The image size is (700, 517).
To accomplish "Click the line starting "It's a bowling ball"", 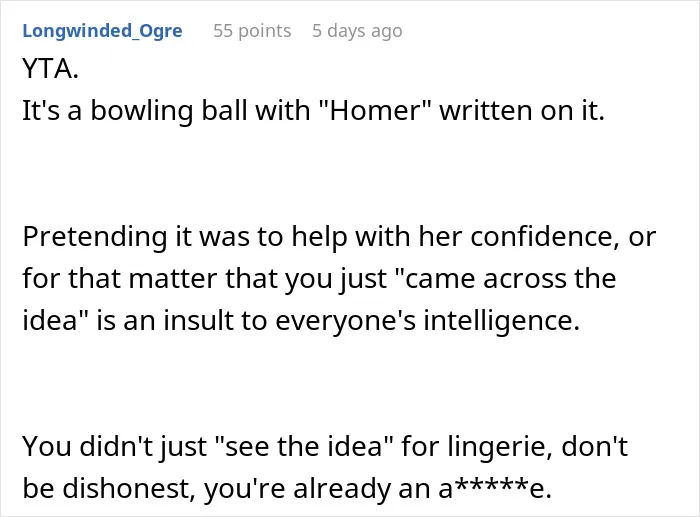I will [x=313, y=110].
